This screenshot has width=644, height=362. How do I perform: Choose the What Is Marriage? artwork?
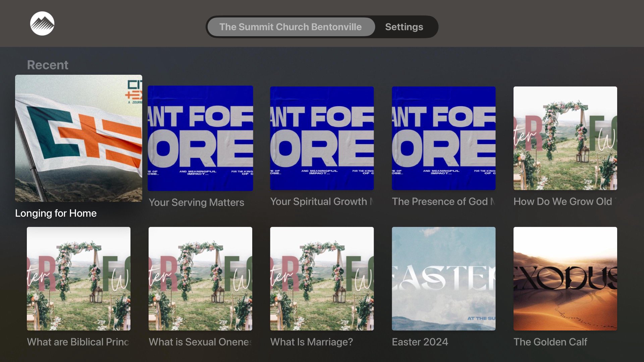pos(322,279)
